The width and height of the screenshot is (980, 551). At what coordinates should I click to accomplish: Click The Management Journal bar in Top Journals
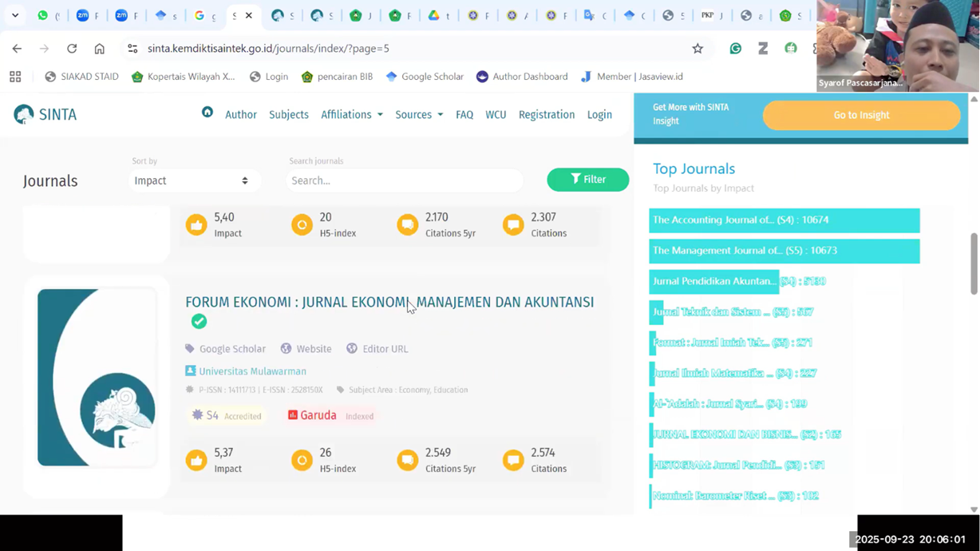tap(784, 251)
